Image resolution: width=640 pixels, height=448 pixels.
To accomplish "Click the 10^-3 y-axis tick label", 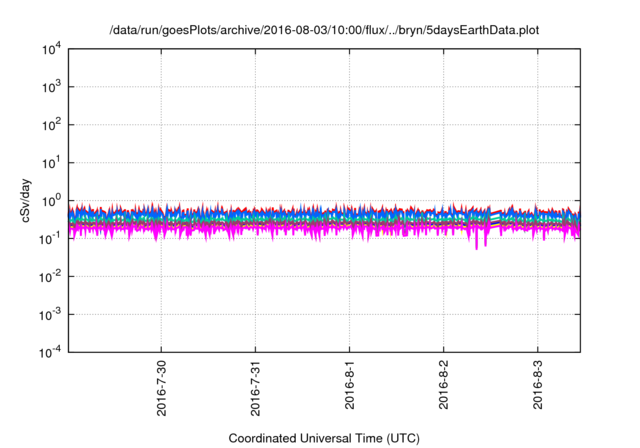I will 51,315.
